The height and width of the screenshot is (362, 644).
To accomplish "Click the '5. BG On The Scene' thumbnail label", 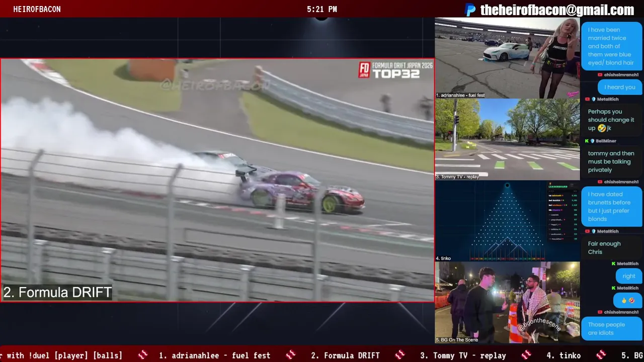I will point(457,340).
